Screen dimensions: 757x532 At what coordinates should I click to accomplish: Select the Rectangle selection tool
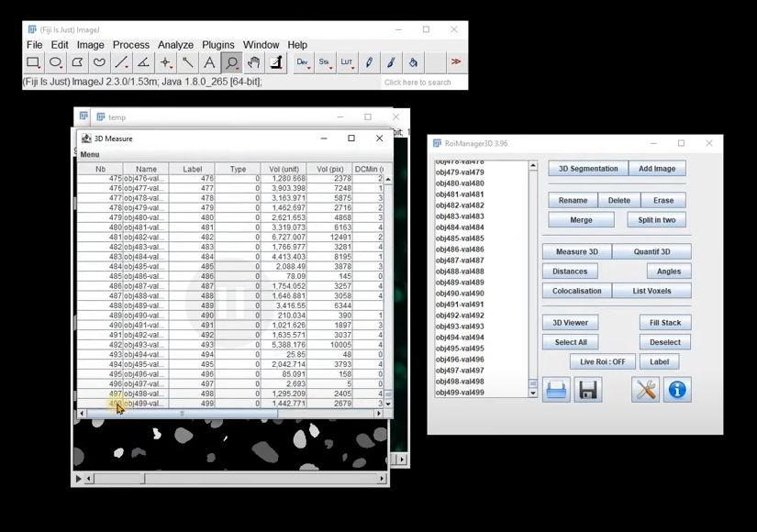[x=33, y=61]
